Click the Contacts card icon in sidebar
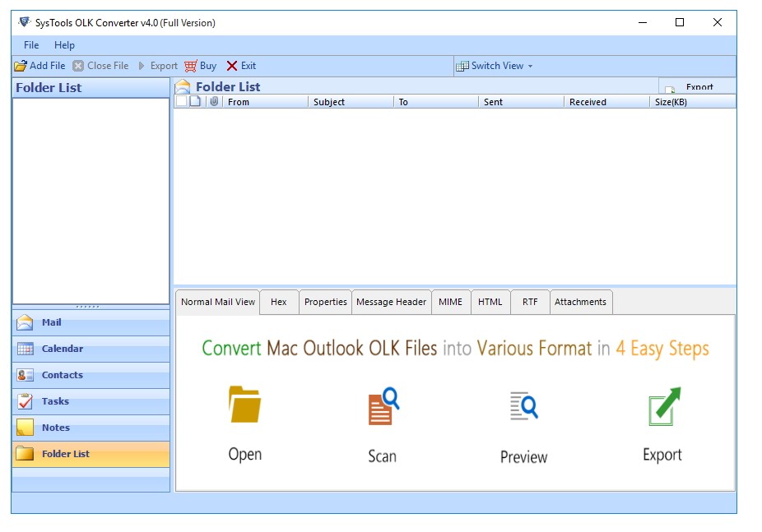This screenshot has width=762, height=532. (25, 375)
